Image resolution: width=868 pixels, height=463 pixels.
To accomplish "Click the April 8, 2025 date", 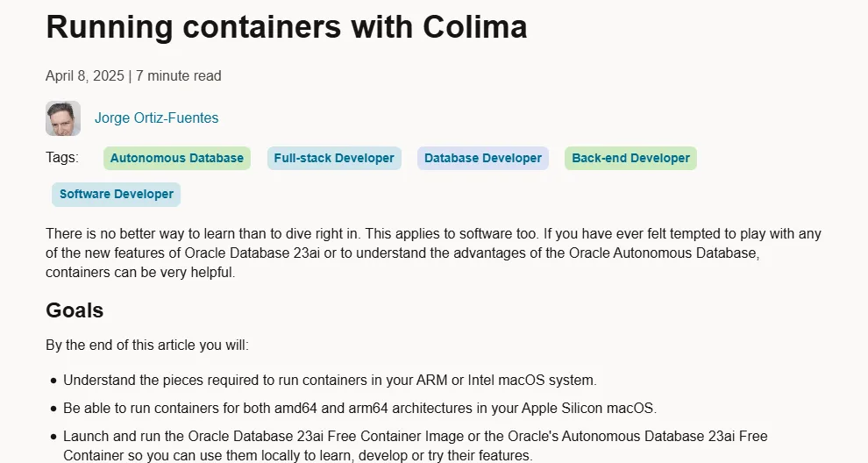I will (x=85, y=76).
